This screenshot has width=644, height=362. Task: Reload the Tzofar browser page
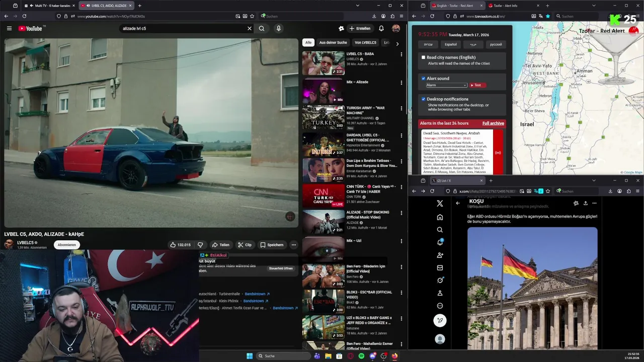(432, 16)
